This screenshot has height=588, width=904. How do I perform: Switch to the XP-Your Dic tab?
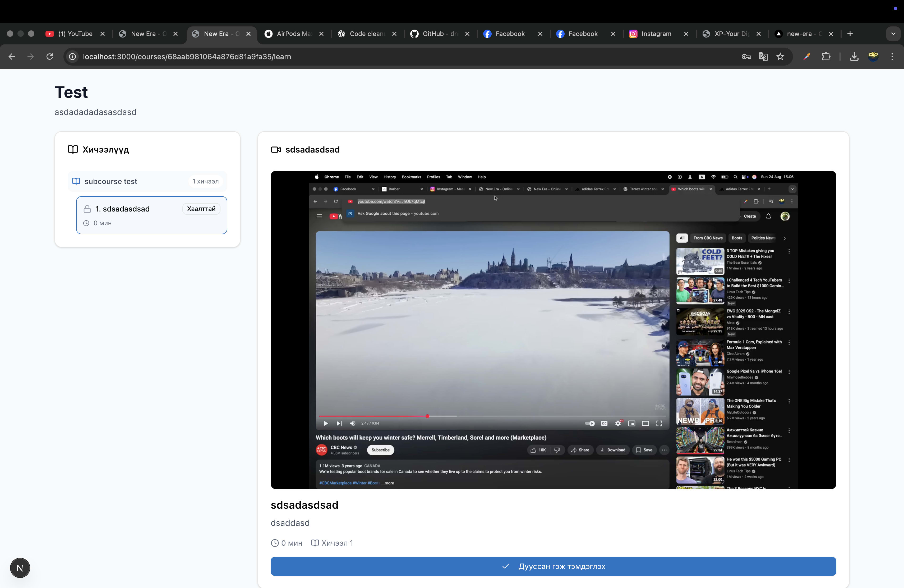pos(731,34)
